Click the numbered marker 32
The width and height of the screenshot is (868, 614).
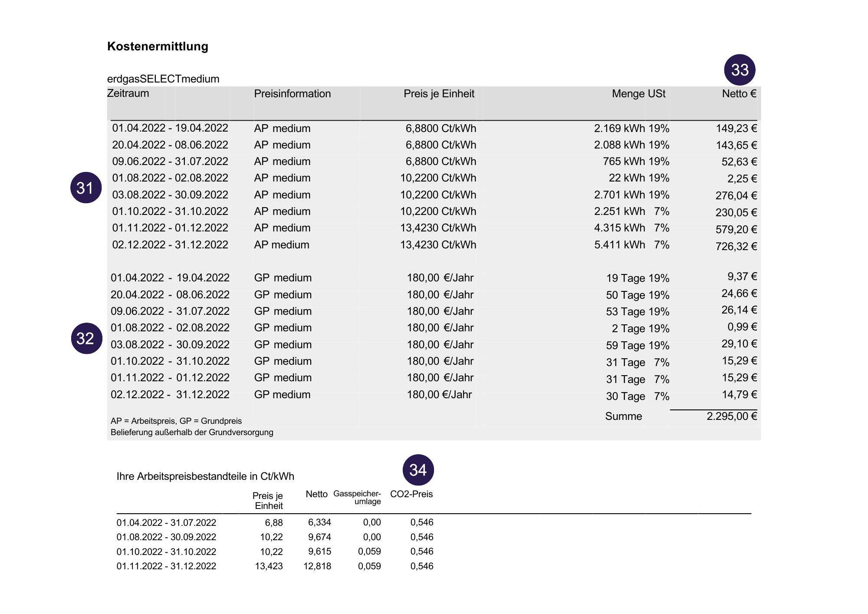[x=86, y=338]
